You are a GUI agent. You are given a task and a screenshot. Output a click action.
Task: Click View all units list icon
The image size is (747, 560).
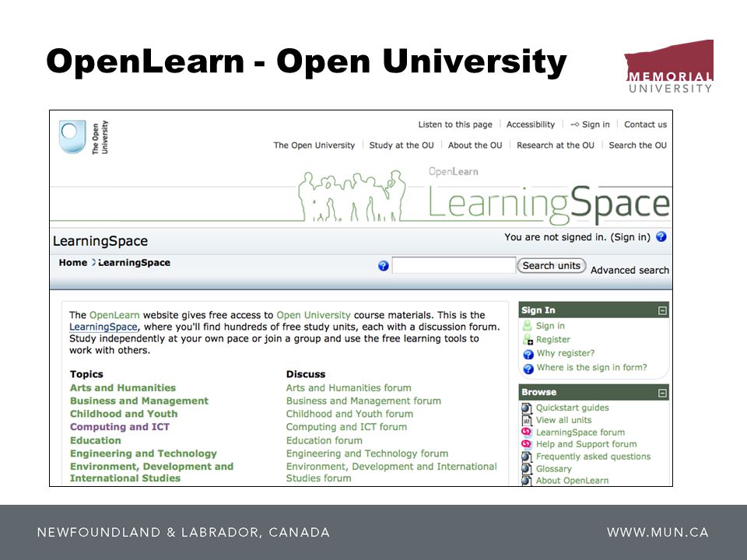[x=527, y=421]
